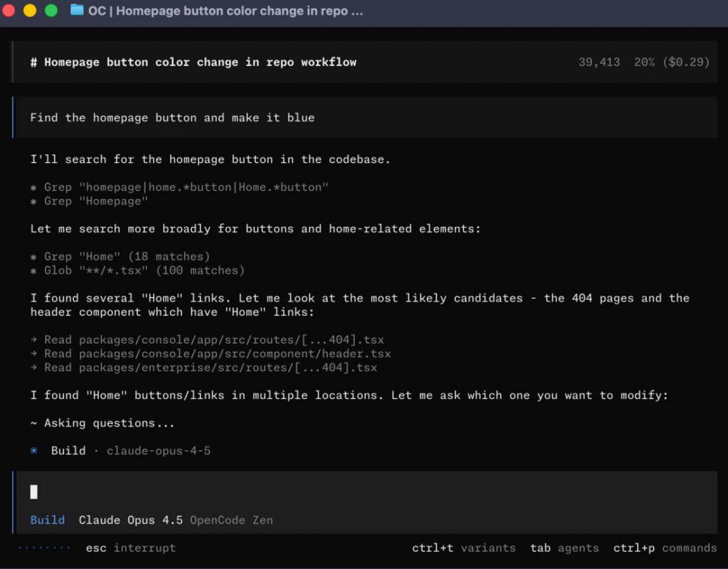The height and width of the screenshot is (569, 728).
Task: Click the 20% ($0.29) usage cost
Action: pyautogui.click(x=672, y=63)
